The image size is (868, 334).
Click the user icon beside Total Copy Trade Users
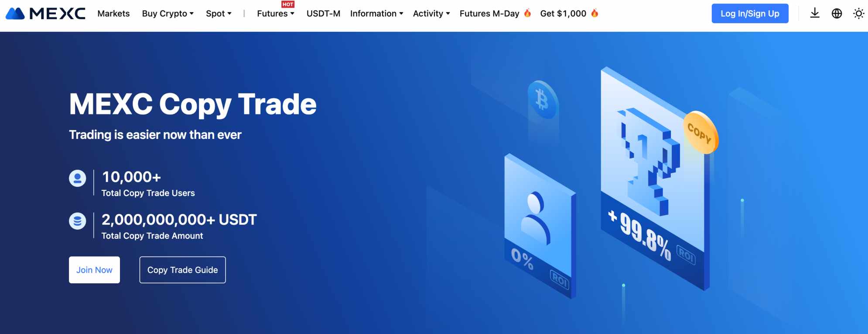[78, 178]
